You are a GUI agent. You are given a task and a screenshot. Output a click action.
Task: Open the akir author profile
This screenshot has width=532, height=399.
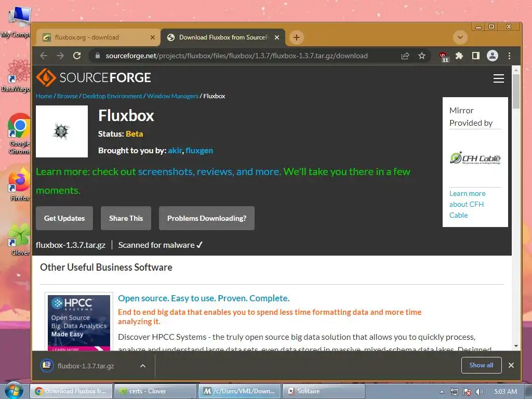point(175,150)
